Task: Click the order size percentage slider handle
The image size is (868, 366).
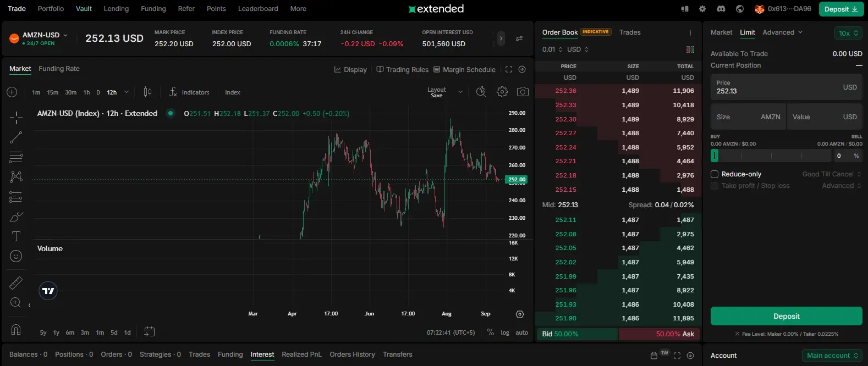Action: pos(715,156)
